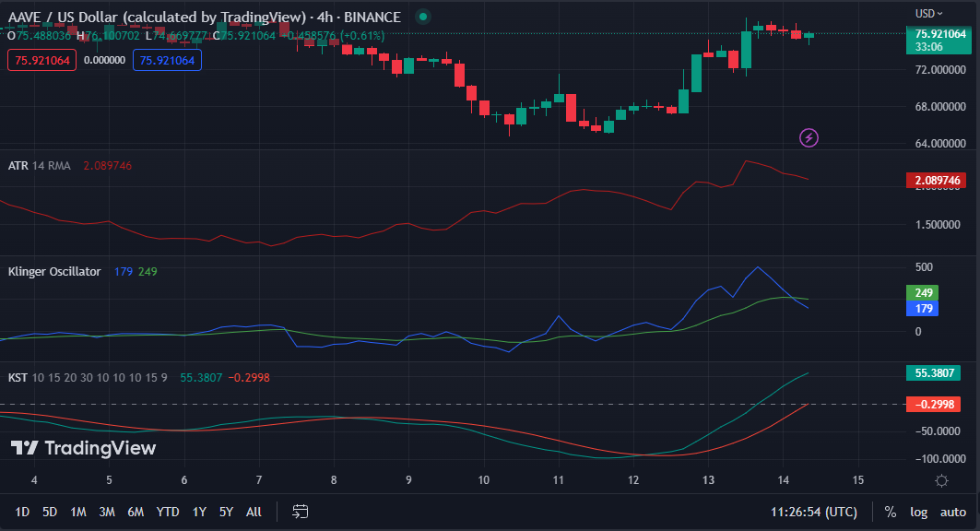Click date label 13 on time axis
Screen dimensions: 980x531
[x=708, y=479]
